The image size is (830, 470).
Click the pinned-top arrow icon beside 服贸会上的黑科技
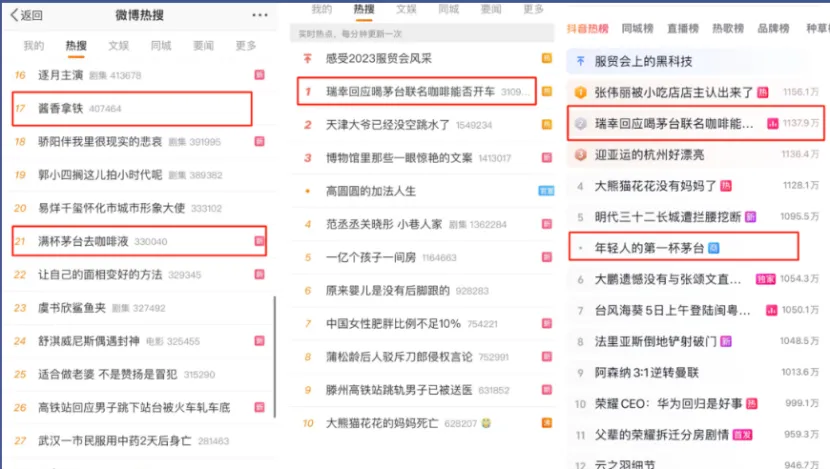click(x=580, y=61)
